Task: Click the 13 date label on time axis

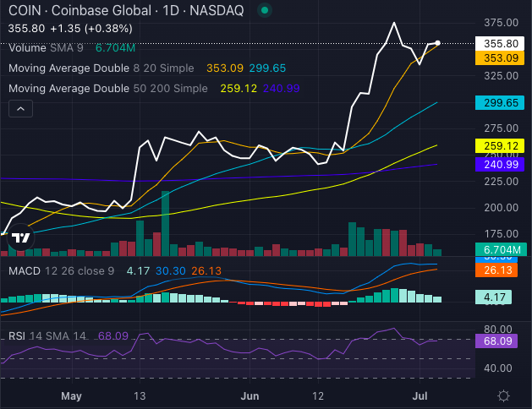Action: click(140, 395)
